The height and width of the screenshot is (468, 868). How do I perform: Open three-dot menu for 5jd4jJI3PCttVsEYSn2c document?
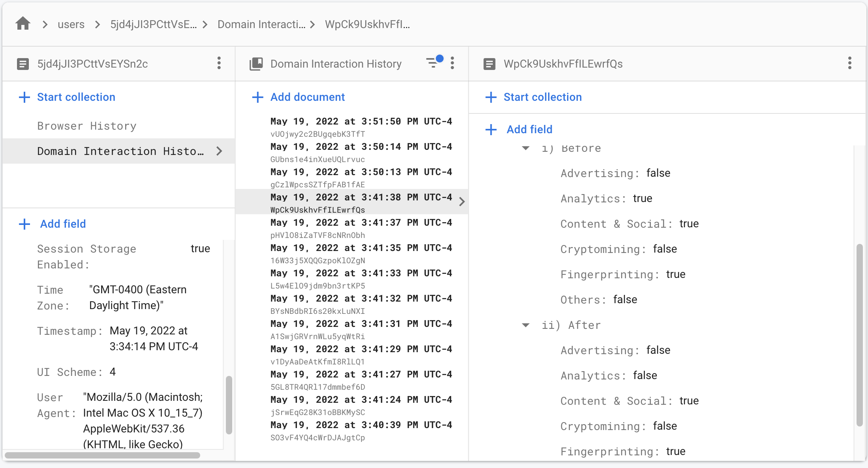tap(219, 63)
